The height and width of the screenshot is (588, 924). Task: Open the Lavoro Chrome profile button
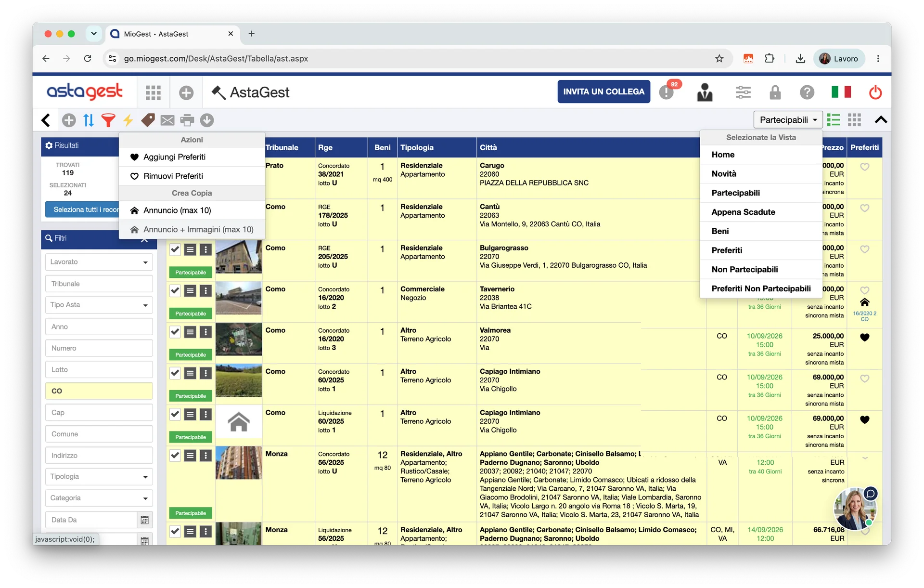[x=839, y=58]
